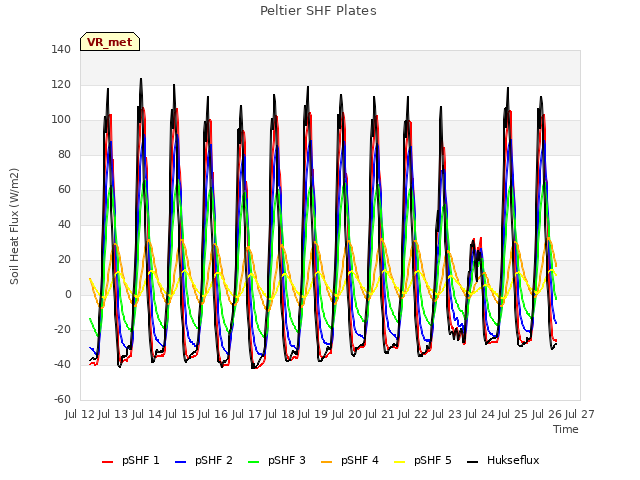Image resolution: width=640 pixels, height=480 pixels.
Task: Click the Jul 24 x-axis date label
Action: 480,414
